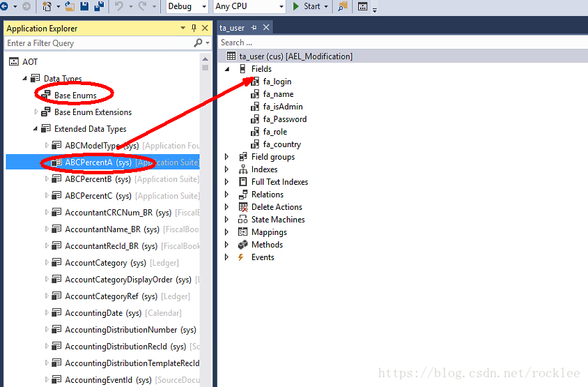This screenshot has height=387, width=588.
Task: Click the Application Explorer pin icon
Action: (194, 28)
